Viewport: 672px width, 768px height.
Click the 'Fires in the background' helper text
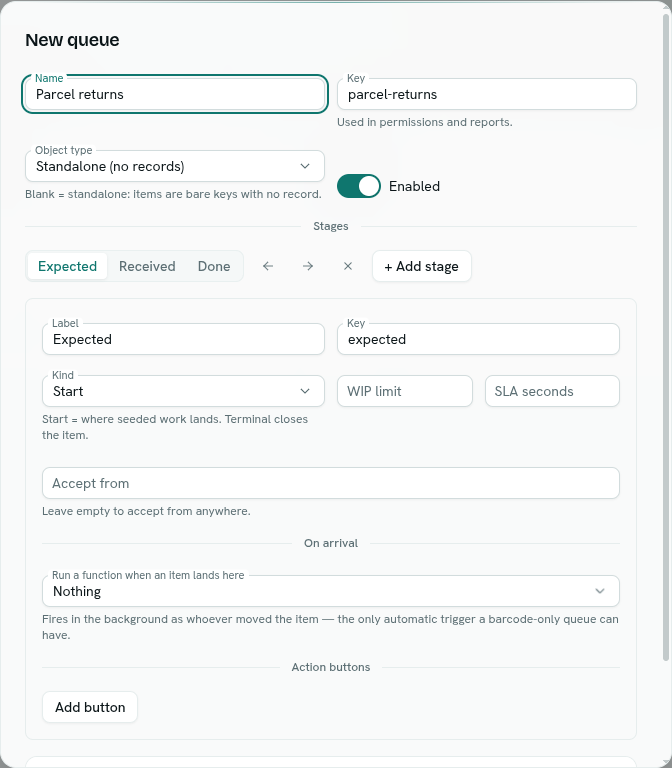330,627
